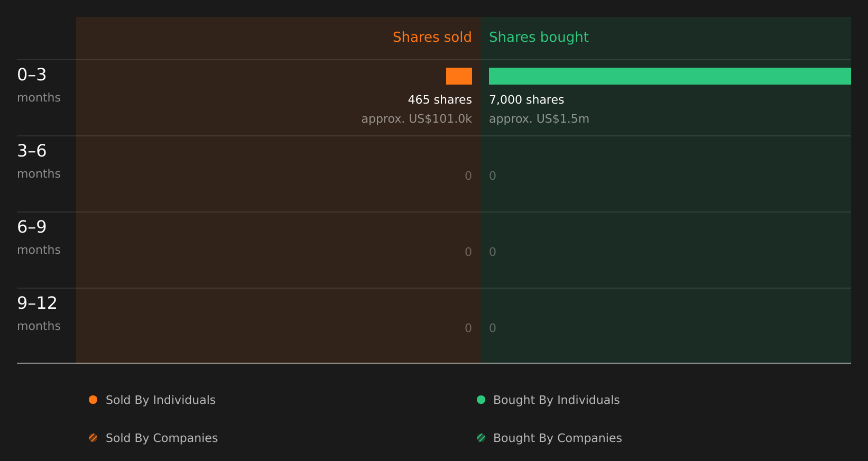Image resolution: width=868 pixels, height=461 pixels.
Task: Click 'approx. US$101.0k' text
Action: [x=417, y=119]
